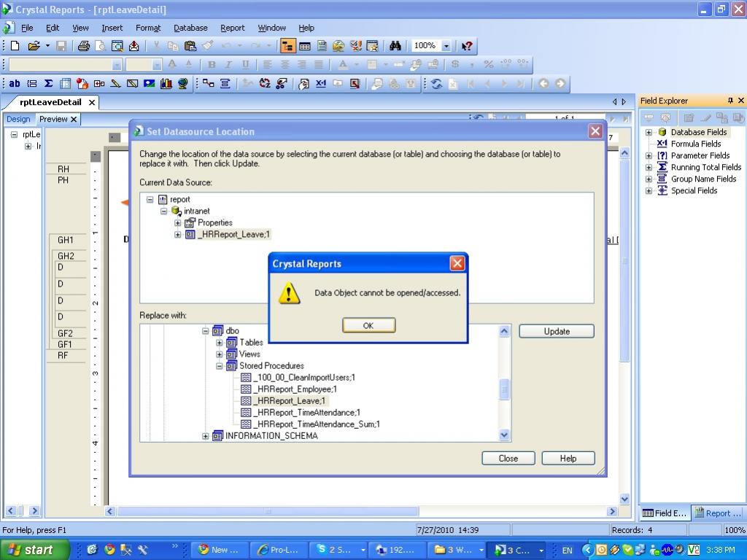Click the down arrow of Replace with scrollbar
Viewport: 747px width, 560px height.
pyautogui.click(x=504, y=435)
